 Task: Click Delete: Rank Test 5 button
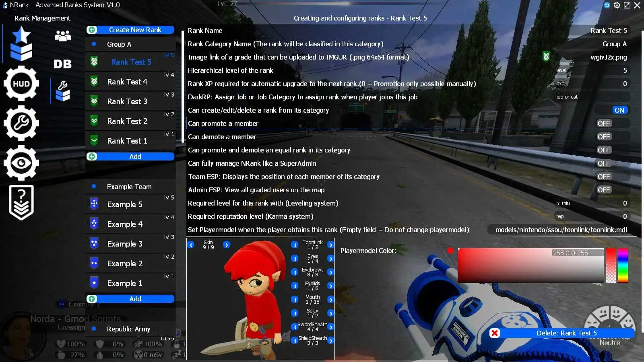click(562, 333)
